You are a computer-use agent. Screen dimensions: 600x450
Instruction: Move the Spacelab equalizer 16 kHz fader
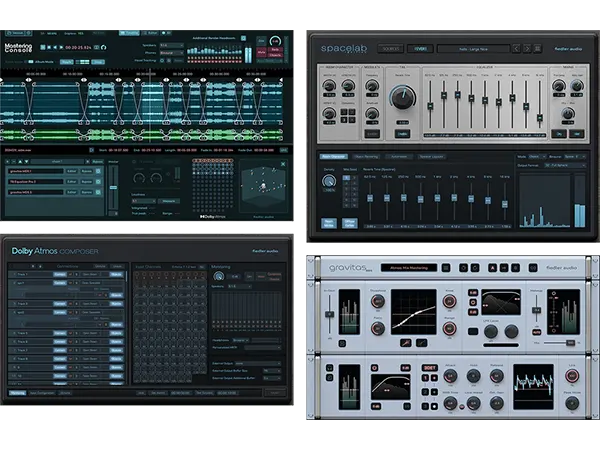click(540, 117)
